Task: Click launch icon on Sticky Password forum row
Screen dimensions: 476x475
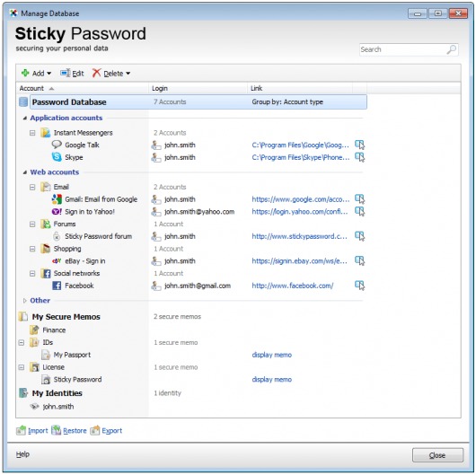Action: pyautogui.click(x=360, y=236)
